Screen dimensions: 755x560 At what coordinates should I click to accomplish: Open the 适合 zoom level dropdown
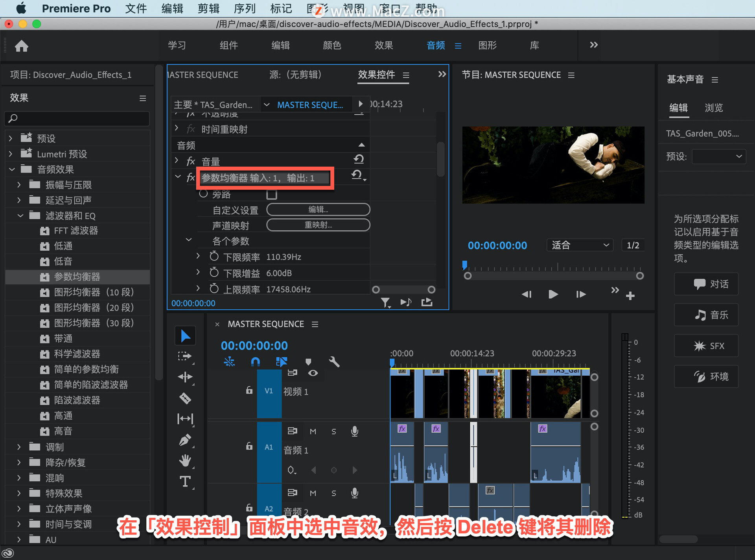(x=580, y=245)
